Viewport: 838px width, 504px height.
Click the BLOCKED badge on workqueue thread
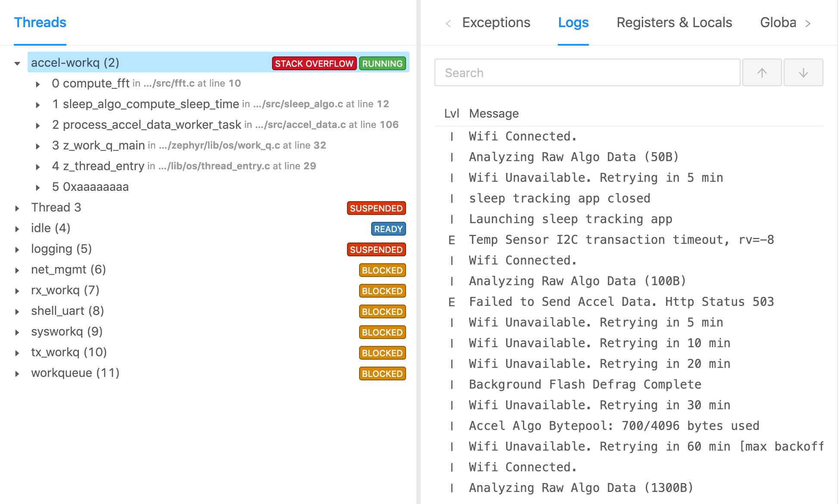(x=382, y=373)
